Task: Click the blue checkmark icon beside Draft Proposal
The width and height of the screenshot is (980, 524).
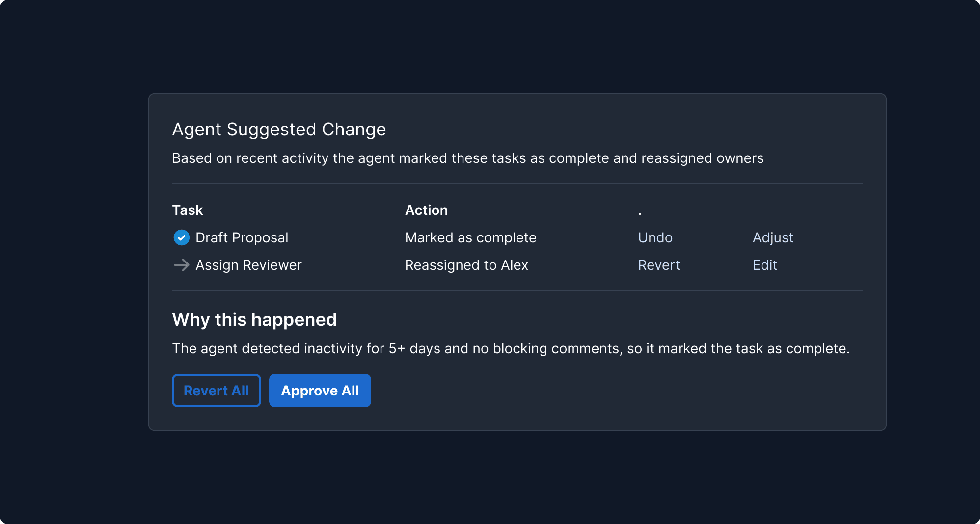Action: tap(182, 237)
